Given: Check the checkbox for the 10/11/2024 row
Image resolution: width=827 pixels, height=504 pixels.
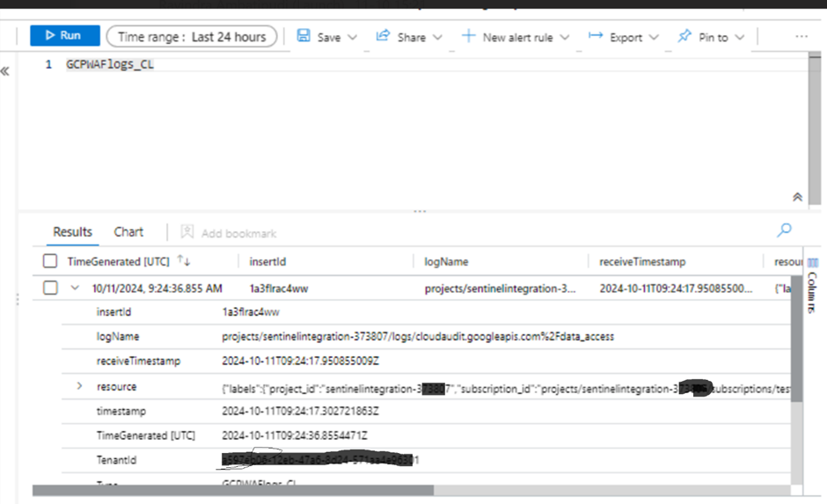Looking at the screenshot, I should tap(50, 288).
